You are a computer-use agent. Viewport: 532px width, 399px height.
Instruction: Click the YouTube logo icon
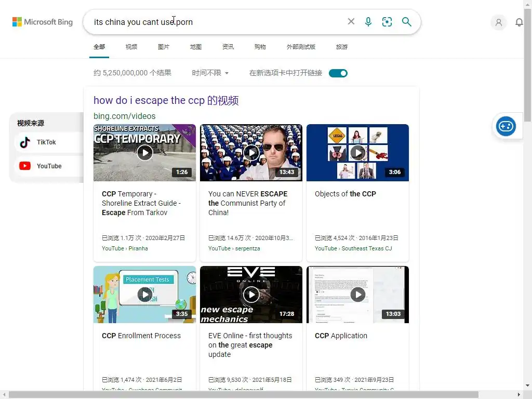tap(25, 166)
